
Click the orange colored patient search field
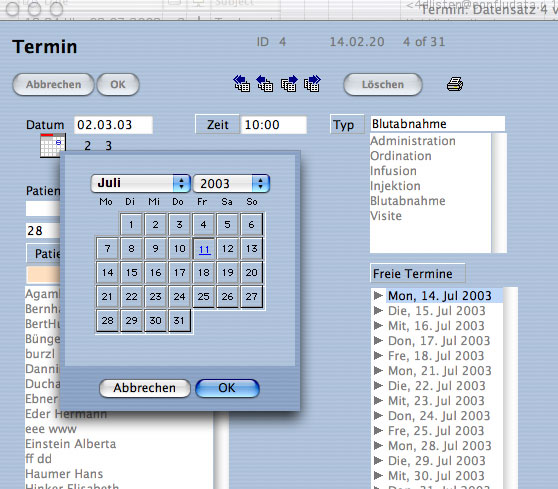(x=43, y=274)
